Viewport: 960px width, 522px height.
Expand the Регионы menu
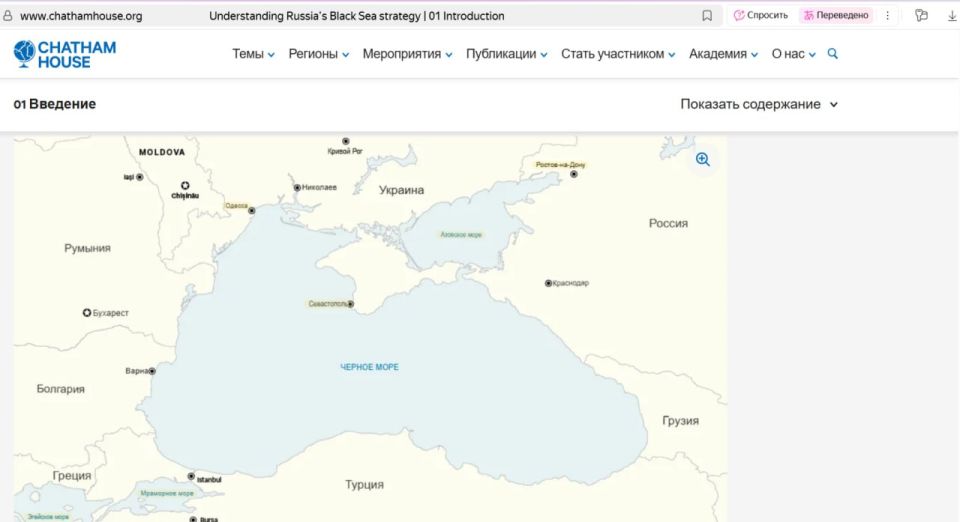[x=318, y=54]
